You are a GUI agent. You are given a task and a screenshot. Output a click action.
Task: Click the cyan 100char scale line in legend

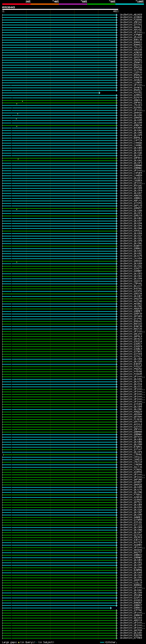click(102, 642)
